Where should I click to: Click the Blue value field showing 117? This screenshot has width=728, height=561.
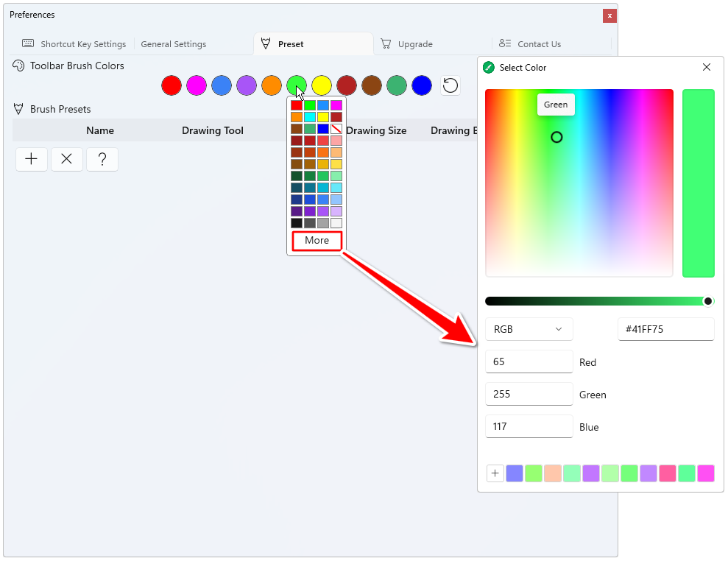click(529, 427)
